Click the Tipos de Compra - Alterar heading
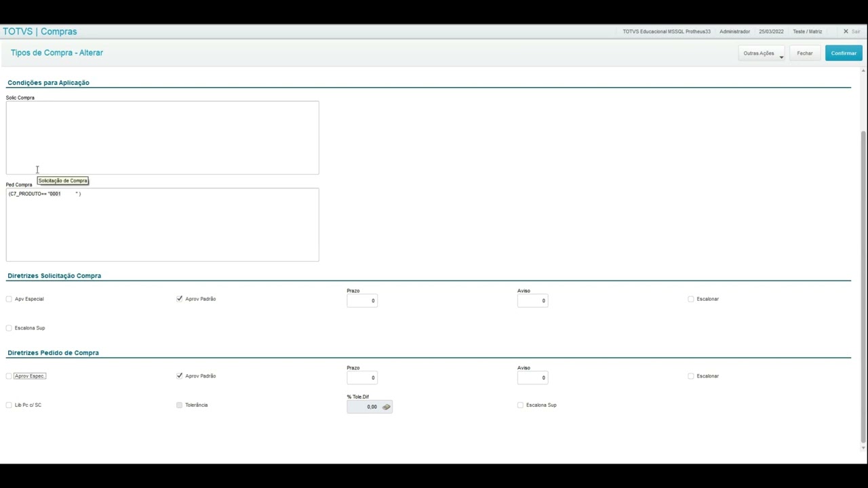This screenshot has width=868, height=488. [x=57, y=53]
